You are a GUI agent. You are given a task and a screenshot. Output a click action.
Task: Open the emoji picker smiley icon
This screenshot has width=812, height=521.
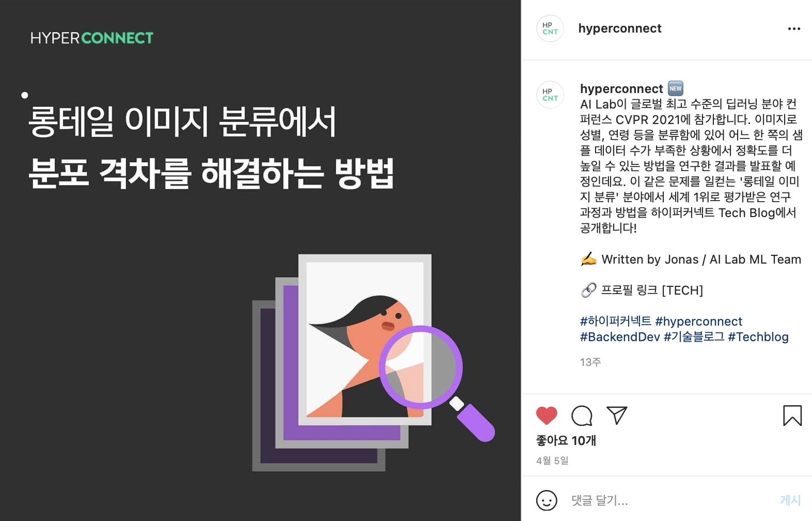pos(546,500)
